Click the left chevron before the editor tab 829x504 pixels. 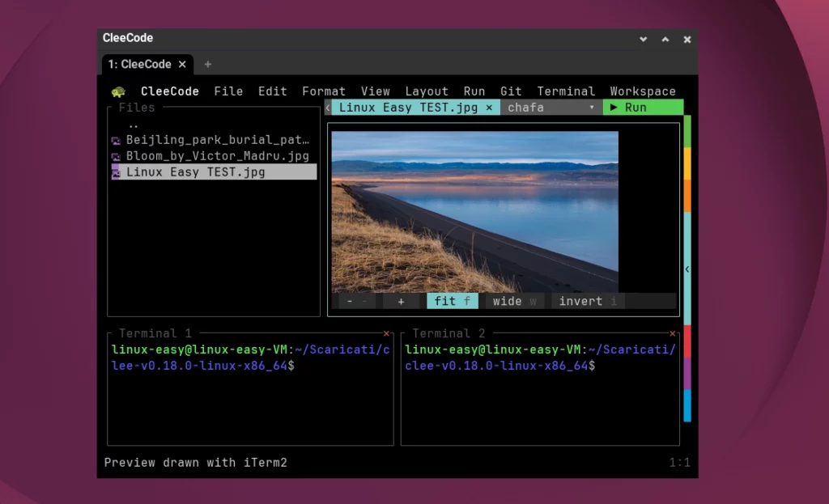click(x=328, y=108)
